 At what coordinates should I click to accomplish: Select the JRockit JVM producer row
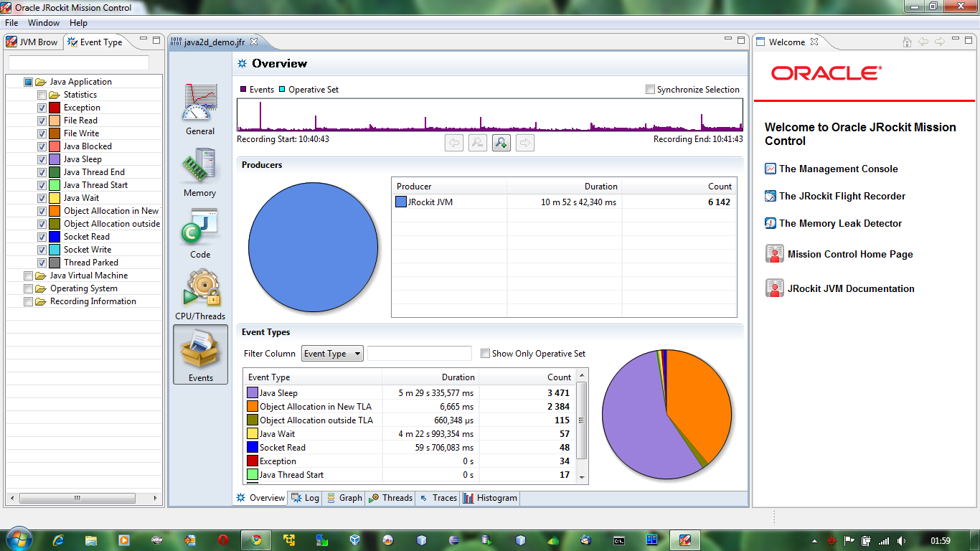click(x=564, y=202)
